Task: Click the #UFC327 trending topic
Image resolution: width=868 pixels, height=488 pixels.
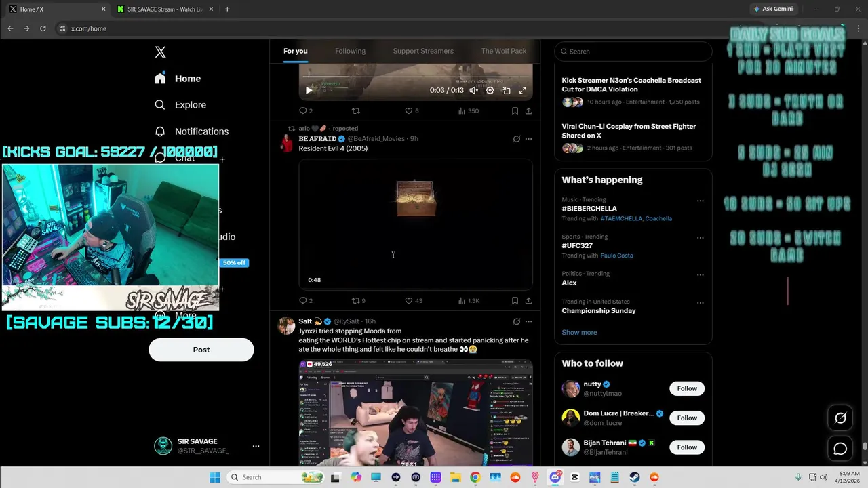Action: click(x=577, y=246)
